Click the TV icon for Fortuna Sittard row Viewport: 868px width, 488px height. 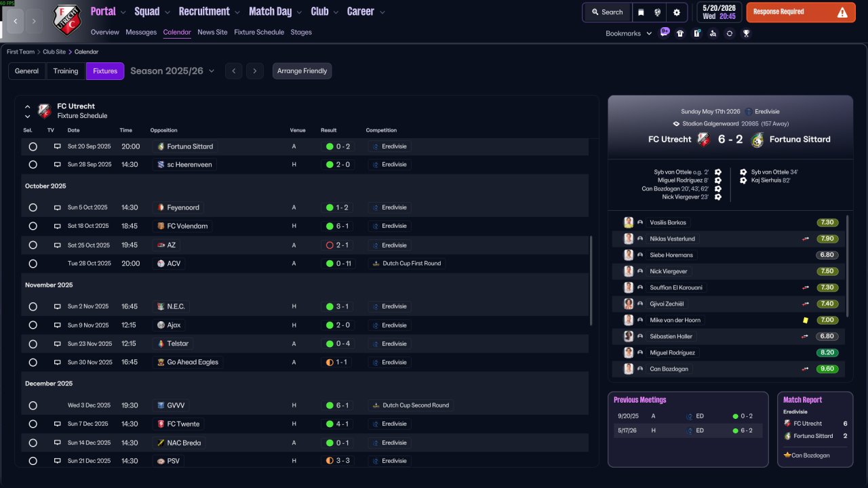[58, 146]
